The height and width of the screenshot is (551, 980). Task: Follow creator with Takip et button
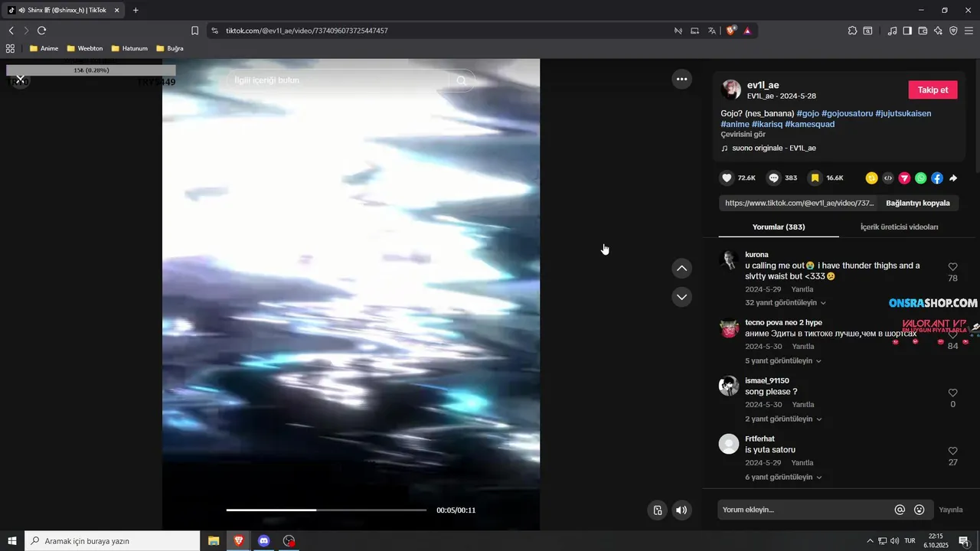933,90
